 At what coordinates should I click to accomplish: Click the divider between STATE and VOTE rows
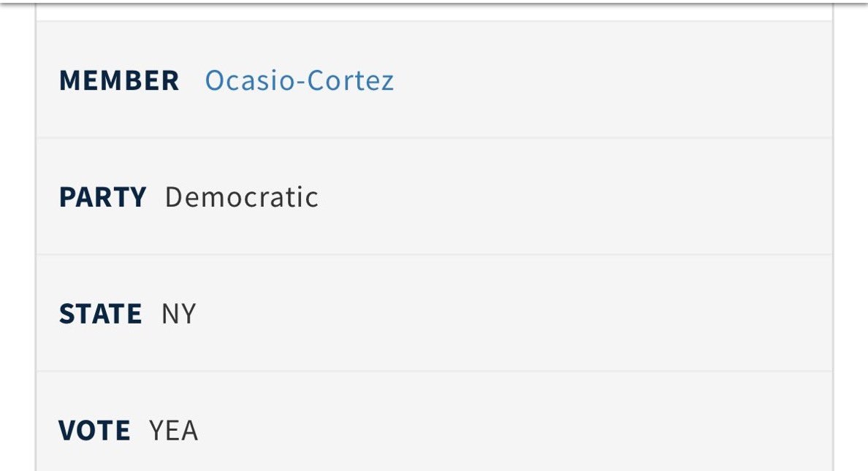click(x=434, y=371)
